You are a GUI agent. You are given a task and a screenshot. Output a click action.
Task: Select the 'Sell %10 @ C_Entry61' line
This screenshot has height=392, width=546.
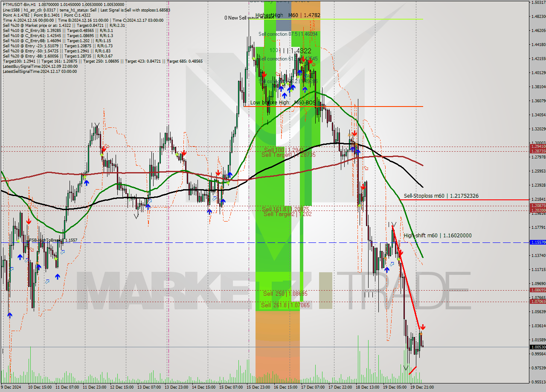pos(58,35)
